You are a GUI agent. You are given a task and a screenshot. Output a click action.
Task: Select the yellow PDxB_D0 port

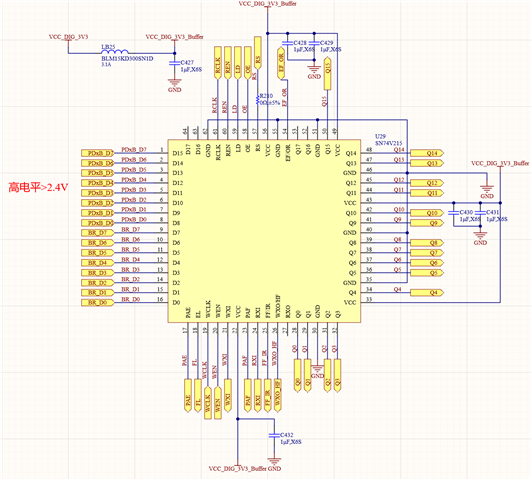[97, 223]
